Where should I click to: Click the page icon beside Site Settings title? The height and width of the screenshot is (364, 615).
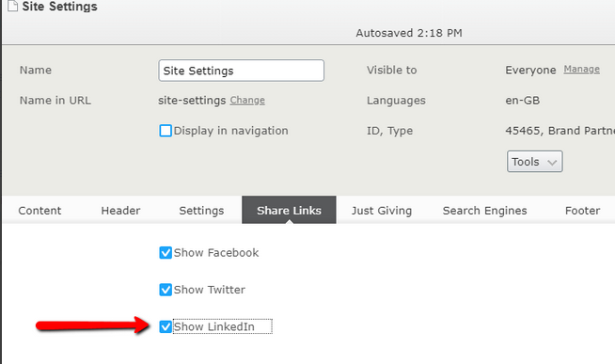pos(12,6)
